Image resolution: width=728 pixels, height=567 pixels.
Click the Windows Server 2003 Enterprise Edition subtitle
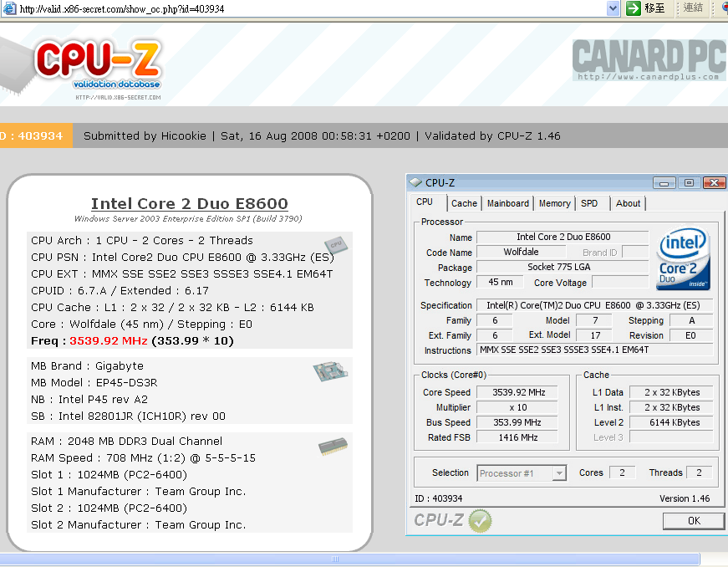188,219
